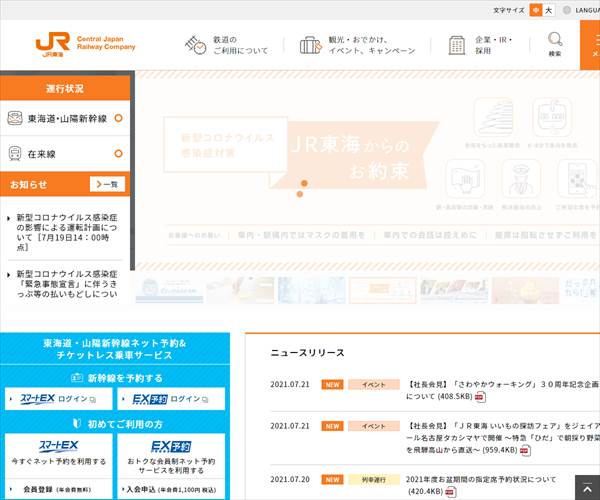
Task: Click the second carousel thumbnail
Action: (x=240, y=290)
